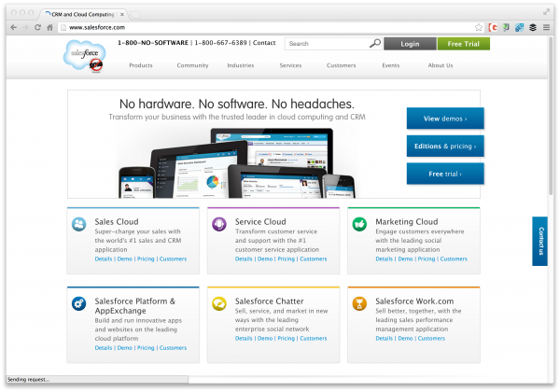
Task: Open the green flag extension icon
Action: 506,27
